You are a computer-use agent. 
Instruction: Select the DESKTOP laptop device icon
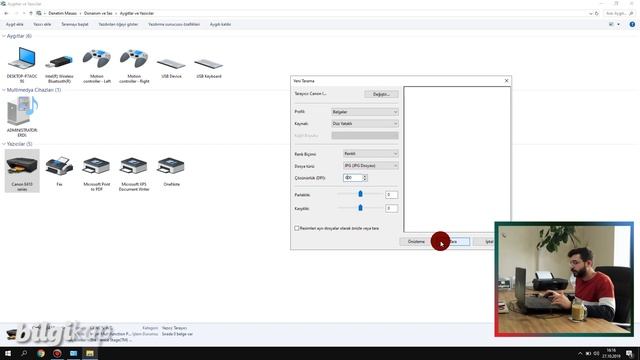coord(22,64)
